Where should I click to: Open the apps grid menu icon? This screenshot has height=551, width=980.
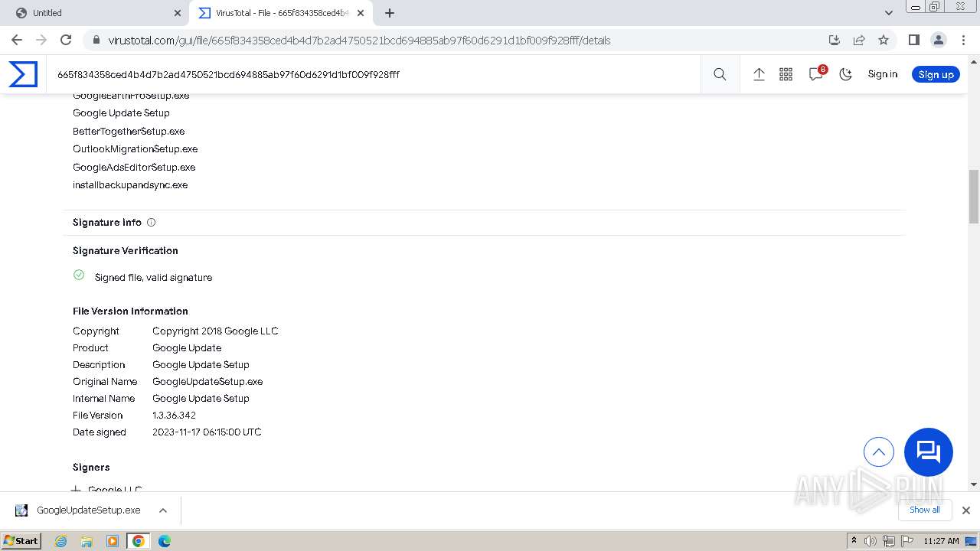pyautogui.click(x=786, y=74)
